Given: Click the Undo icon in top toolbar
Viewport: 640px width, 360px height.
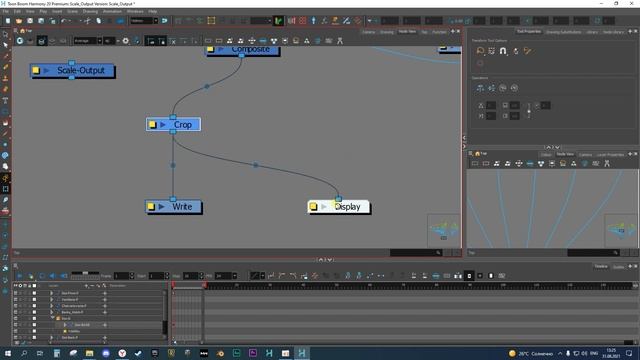Looking at the screenshot, I should 64,21.
